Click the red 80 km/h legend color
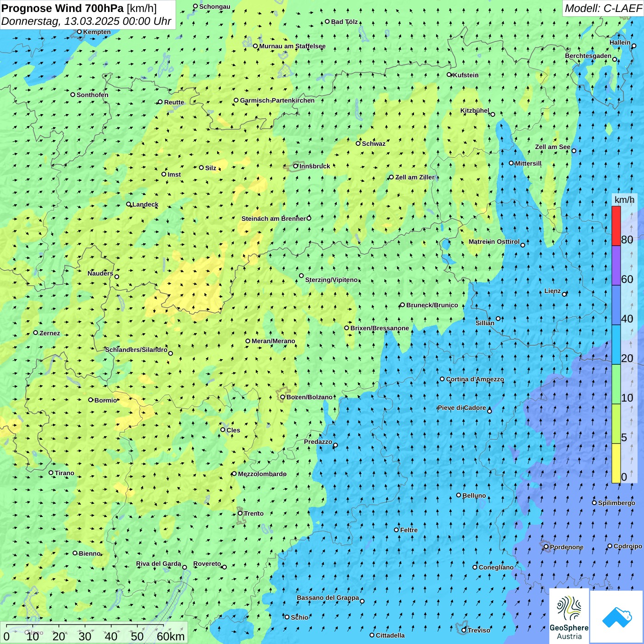Viewport: 644px width, 644px height. point(616,226)
